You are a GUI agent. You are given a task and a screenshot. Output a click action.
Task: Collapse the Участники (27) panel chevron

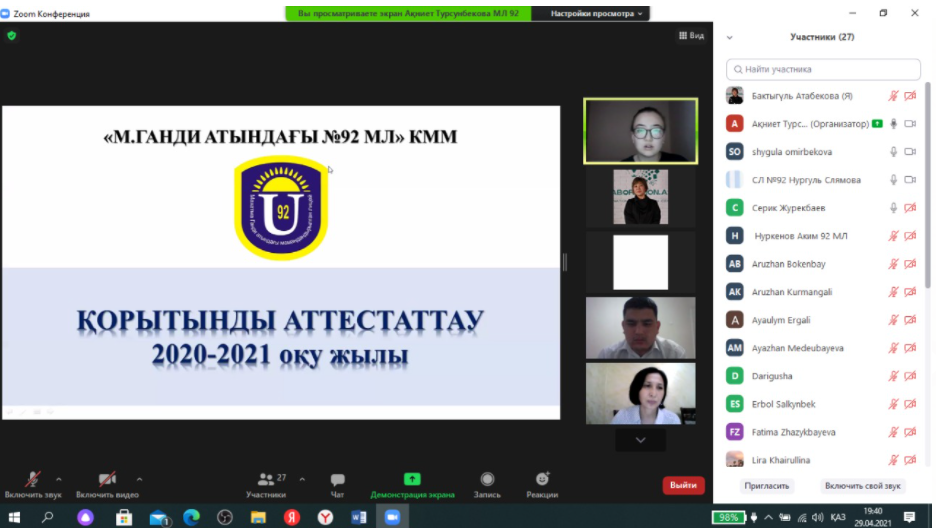click(x=730, y=37)
